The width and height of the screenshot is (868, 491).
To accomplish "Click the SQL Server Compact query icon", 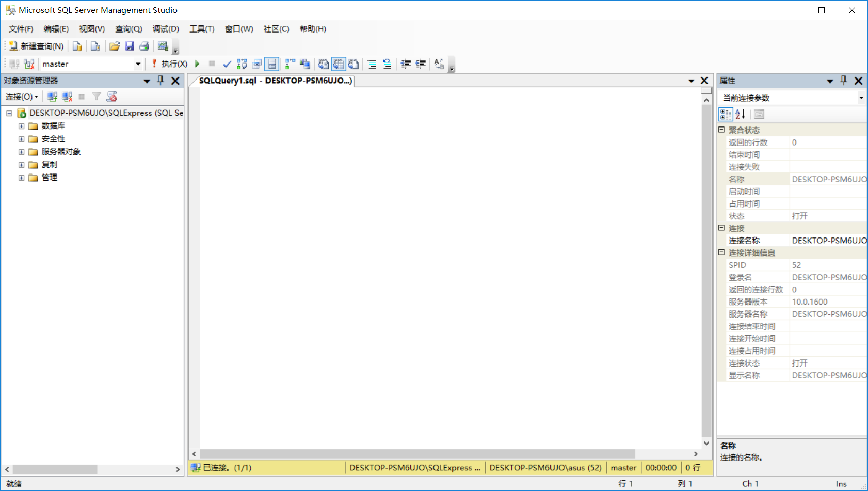I will (x=95, y=46).
